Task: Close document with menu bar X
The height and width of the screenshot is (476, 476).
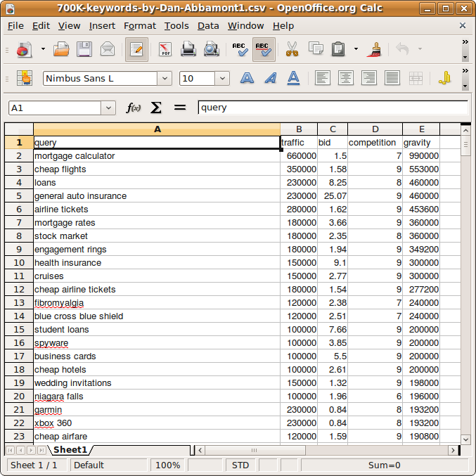Action: point(463,25)
